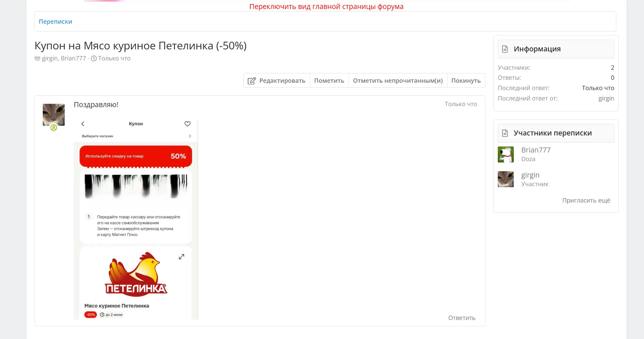Click Редактировать button

[x=277, y=80]
